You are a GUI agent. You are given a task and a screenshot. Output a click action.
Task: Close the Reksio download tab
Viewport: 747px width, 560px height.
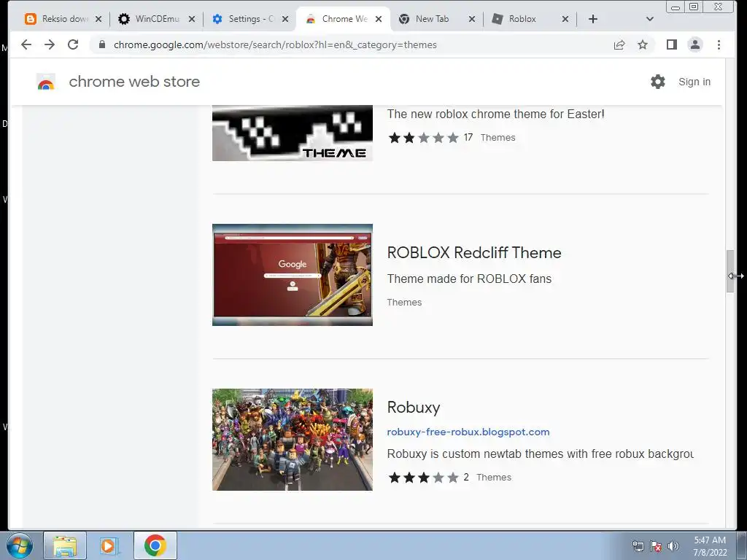point(98,19)
